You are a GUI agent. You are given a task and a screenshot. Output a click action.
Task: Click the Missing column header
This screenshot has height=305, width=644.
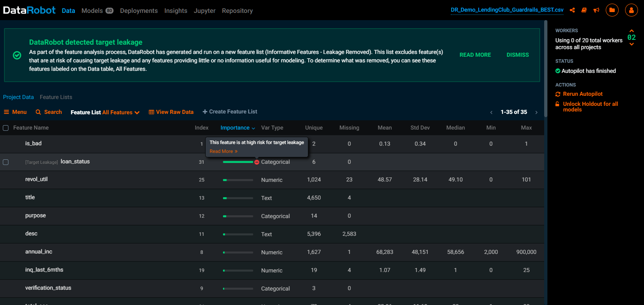(x=349, y=128)
